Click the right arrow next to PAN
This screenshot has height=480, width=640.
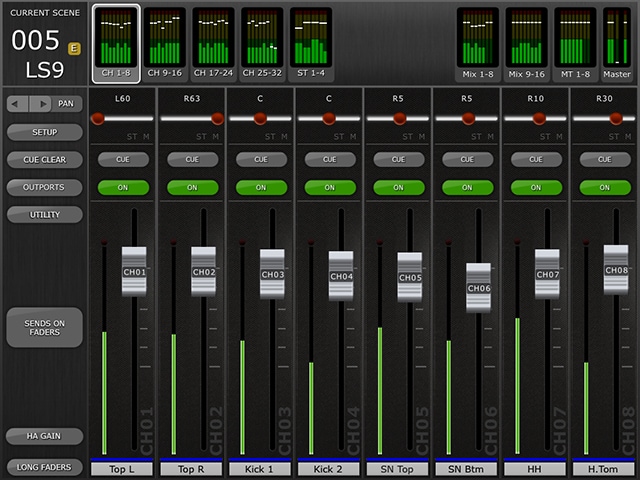click(42, 103)
